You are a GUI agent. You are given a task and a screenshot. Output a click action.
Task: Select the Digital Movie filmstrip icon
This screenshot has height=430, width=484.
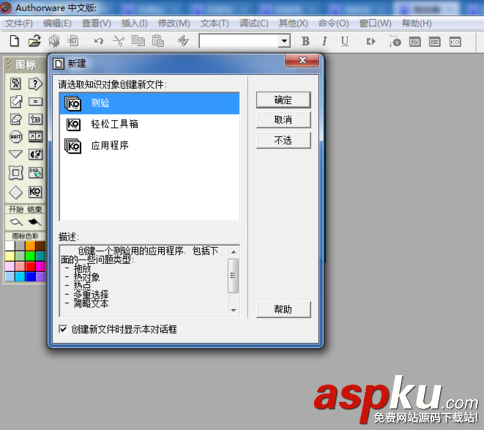(x=35, y=136)
